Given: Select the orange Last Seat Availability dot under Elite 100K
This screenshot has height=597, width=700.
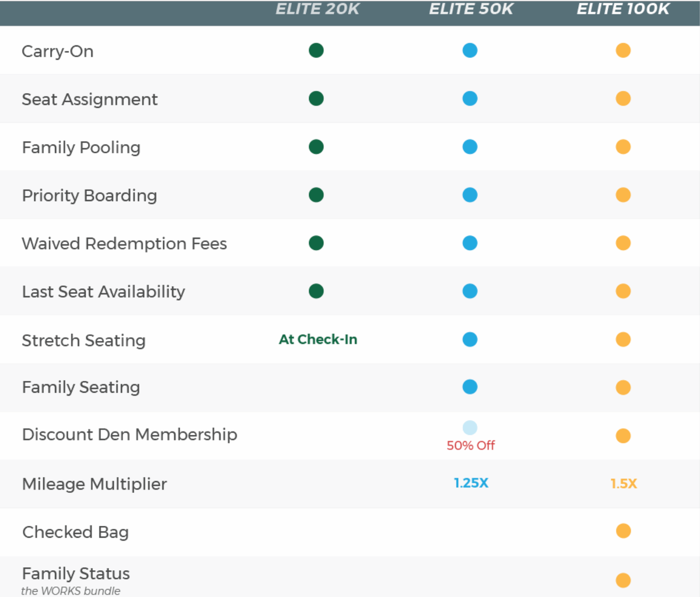Looking at the screenshot, I should point(623,291).
